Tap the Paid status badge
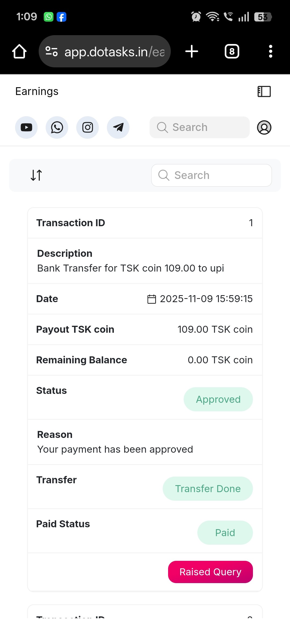Screen dimensions: 290x644 225,533
